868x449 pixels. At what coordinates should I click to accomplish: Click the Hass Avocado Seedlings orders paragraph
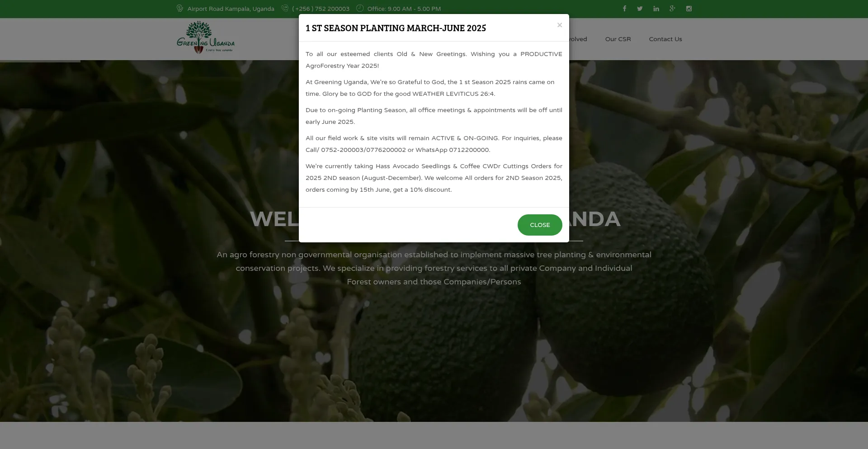pos(434,178)
